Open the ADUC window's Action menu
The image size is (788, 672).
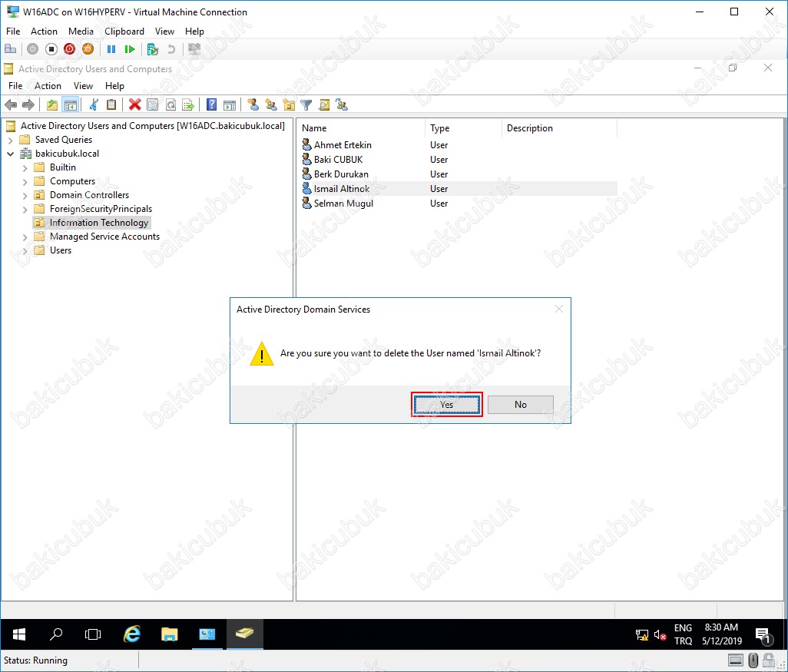(48, 86)
